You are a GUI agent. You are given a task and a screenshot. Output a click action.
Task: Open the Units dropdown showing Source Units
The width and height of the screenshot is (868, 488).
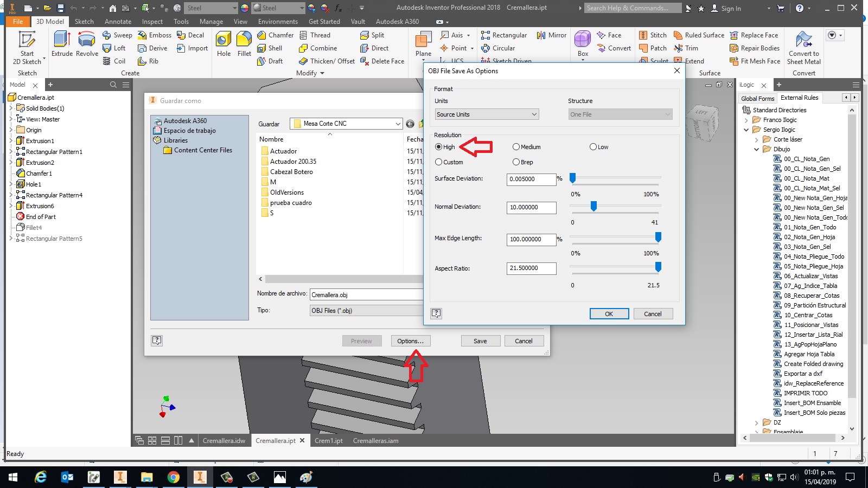[x=487, y=114]
